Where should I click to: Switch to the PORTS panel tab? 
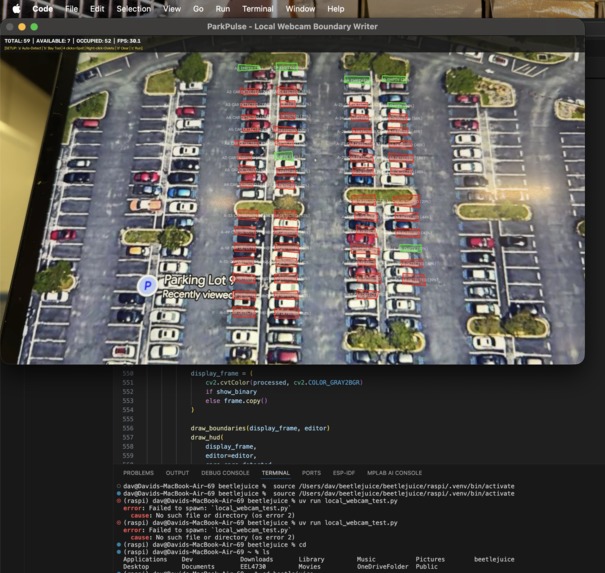pyautogui.click(x=311, y=473)
